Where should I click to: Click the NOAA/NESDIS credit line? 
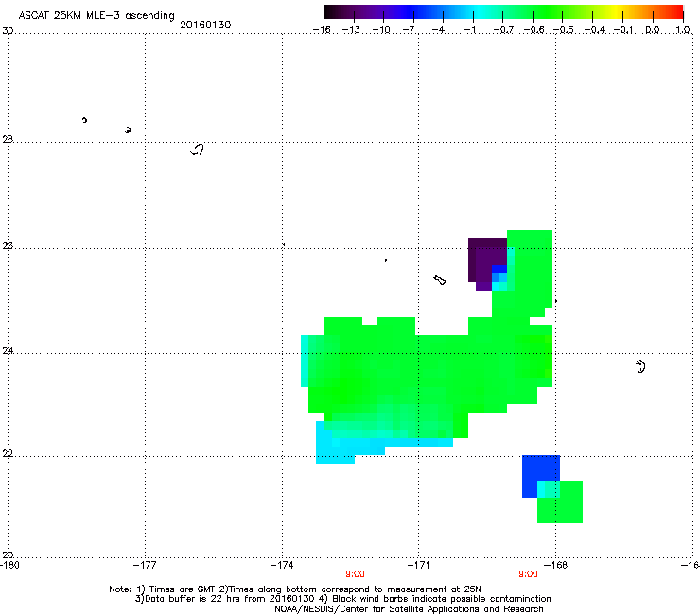[409, 609]
